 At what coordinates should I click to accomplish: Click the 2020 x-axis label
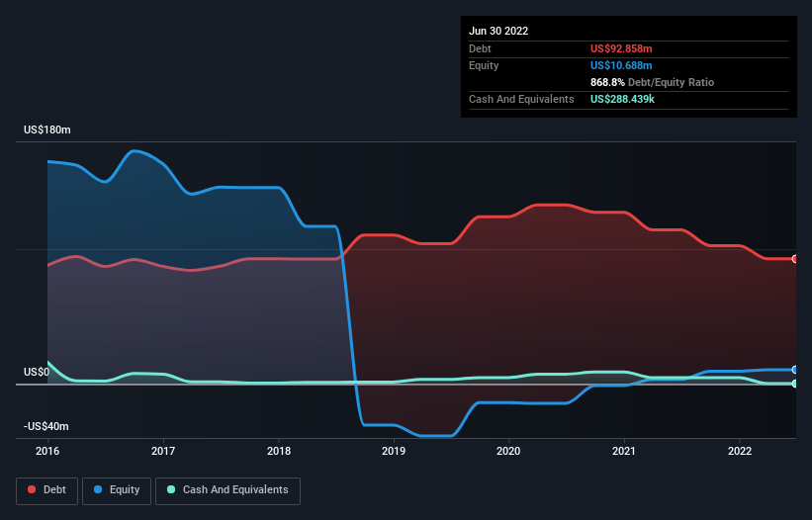(x=508, y=451)
